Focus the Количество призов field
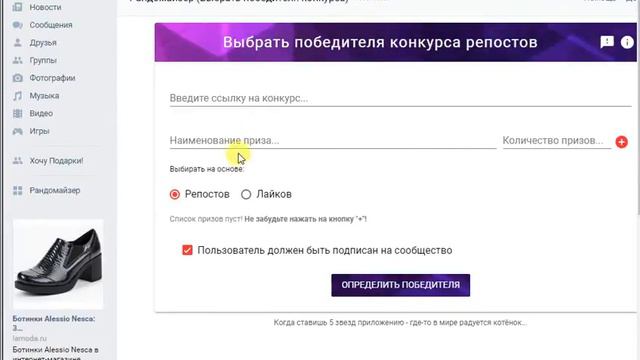 coord(557,140)
